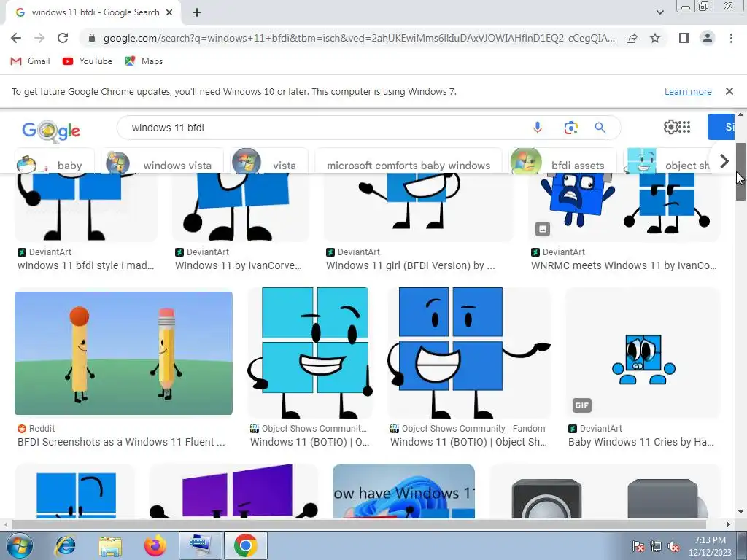Click the Google logo
The height and width of the screenshot is (560, 747).
(51, 131)
